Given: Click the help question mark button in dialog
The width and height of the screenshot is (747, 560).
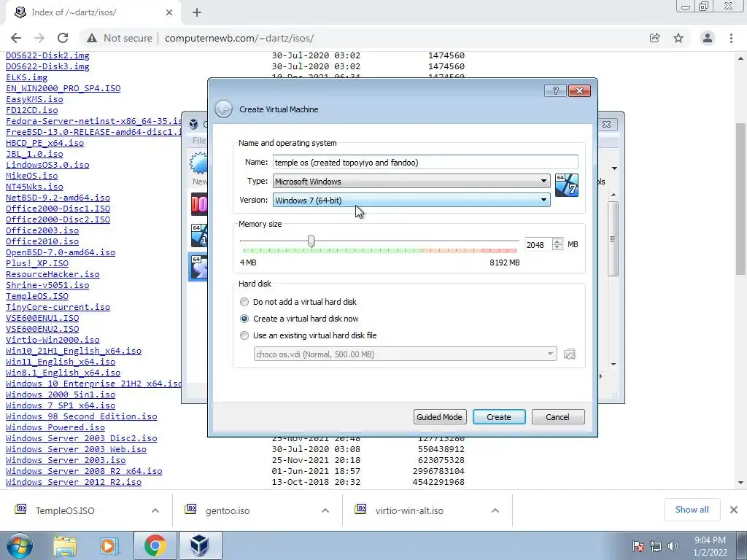Looking at the screenshot, I should [x=555, y=90].
